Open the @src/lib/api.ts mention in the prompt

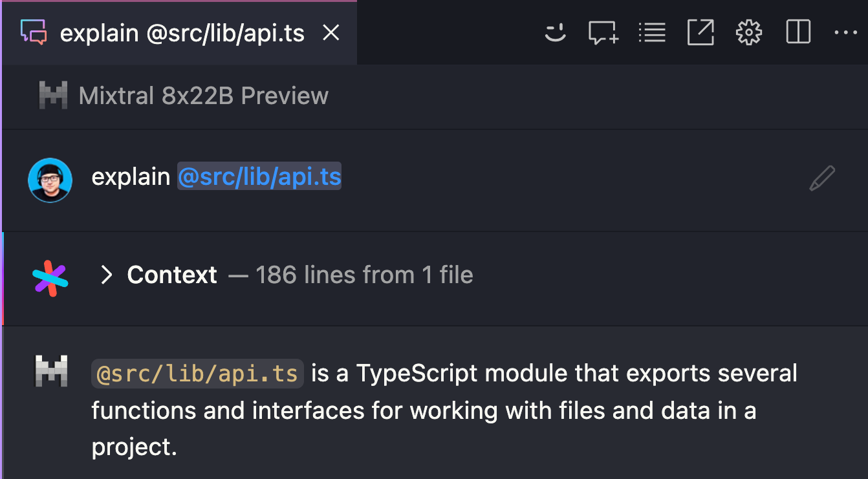click(259, 177)
